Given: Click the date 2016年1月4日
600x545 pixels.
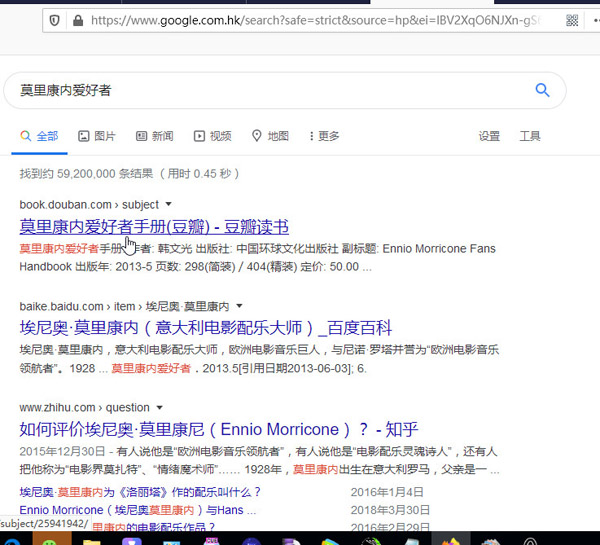Looking at the screenshot, I should 387,492.
